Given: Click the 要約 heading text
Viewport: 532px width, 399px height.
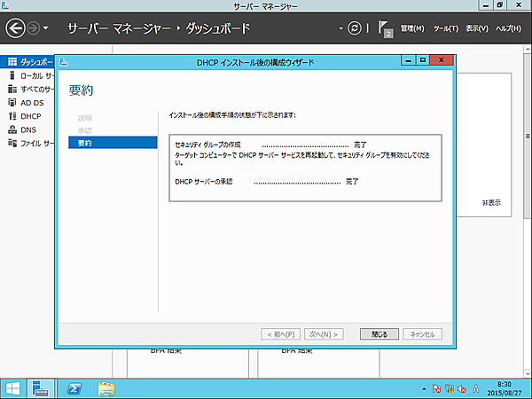Looking at the screenshot, I should coord(81,90).
